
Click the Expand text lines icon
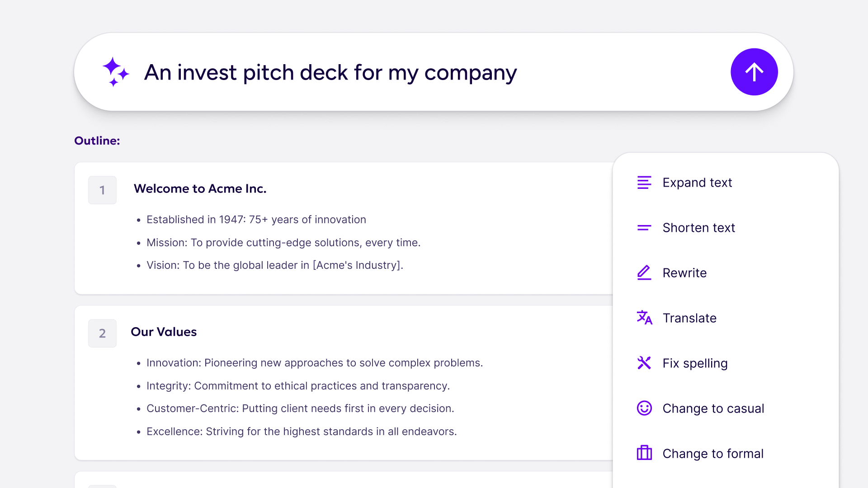644,183
